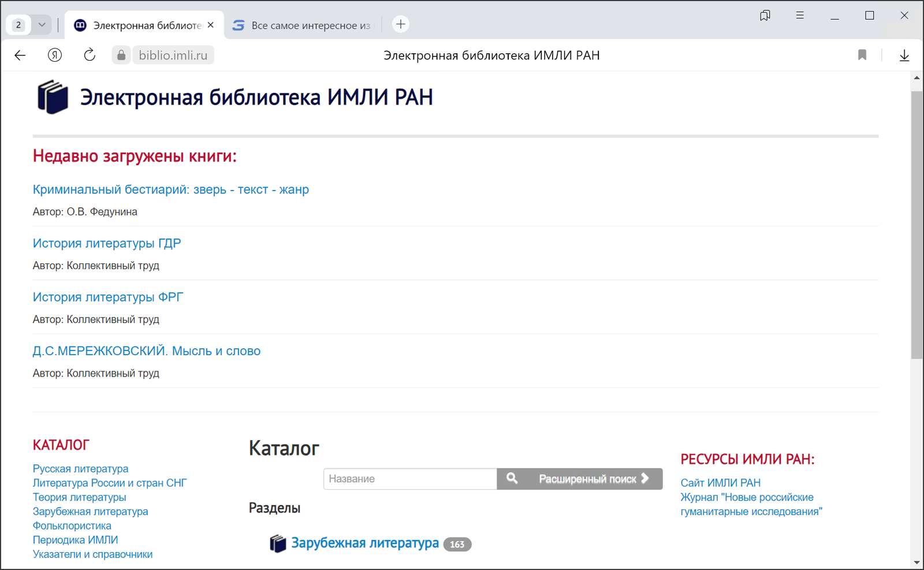Expand Расширенный поиск advanced search
This screenshot has width=924, height=570.
tap(594, 479)
